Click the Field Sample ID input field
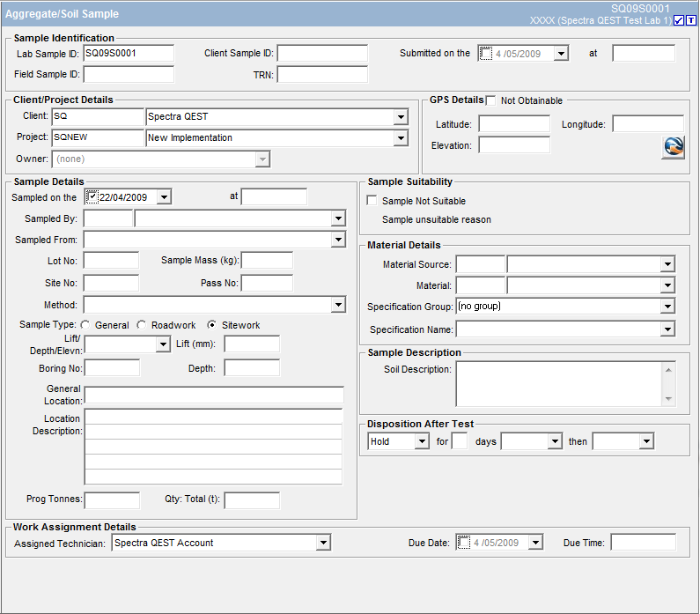 pos(129,75)
